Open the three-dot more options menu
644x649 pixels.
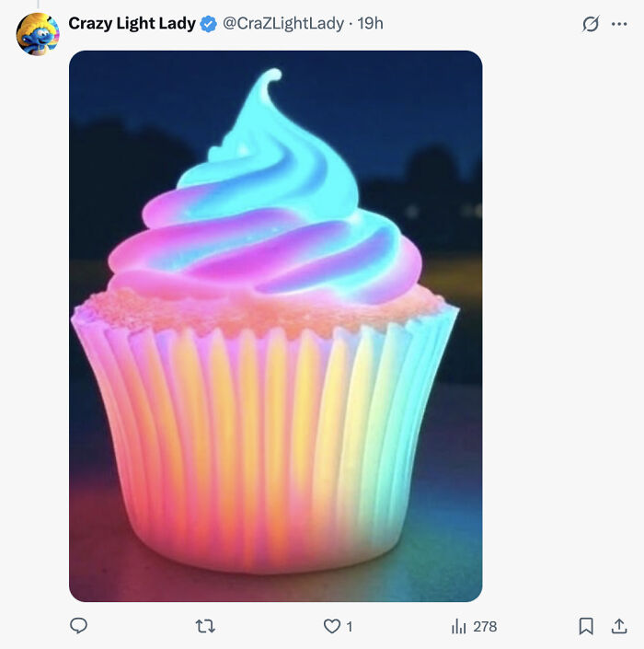[619, 24]
